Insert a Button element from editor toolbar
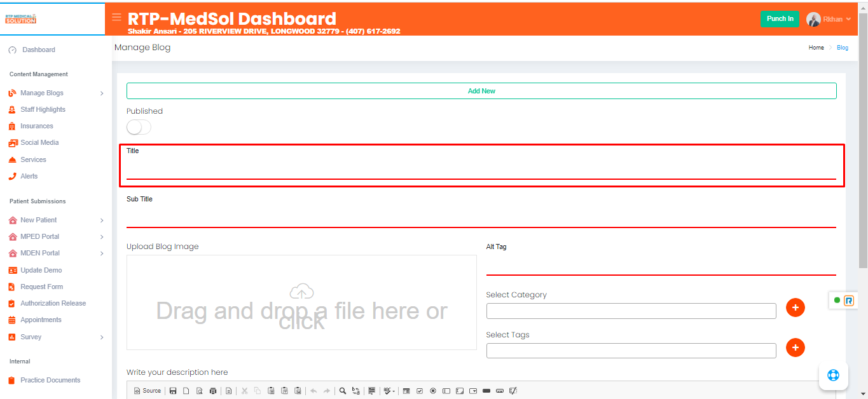The height and width of the screenshot is (399, 868). point(486,391)
